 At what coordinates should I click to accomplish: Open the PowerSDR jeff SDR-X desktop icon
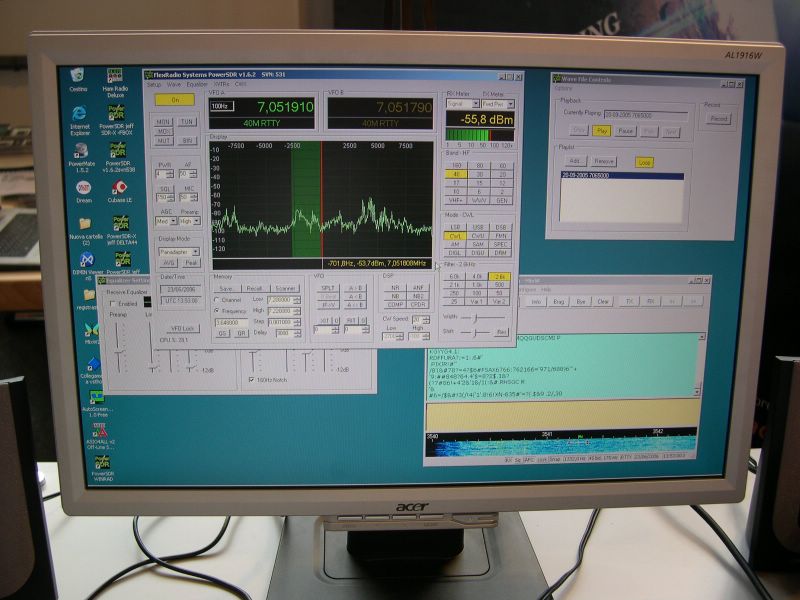click(117, 120)
